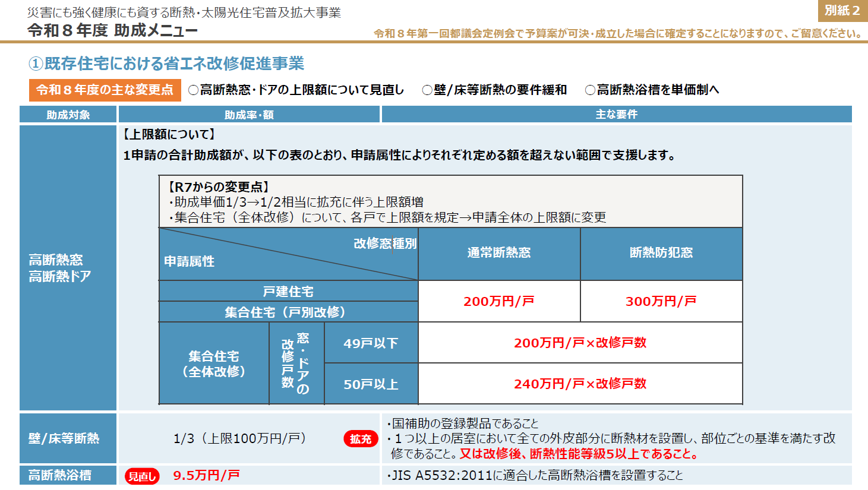Click the 240万円/戸×改修戸数 amount
Screen dimensions: 868x490
coord(580,384)
